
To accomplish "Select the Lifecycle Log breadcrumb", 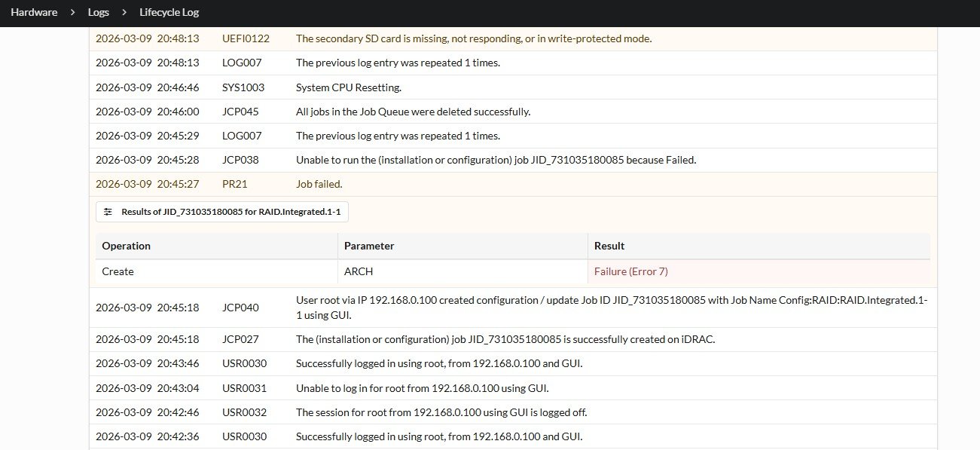I will [x=169, y=12].
